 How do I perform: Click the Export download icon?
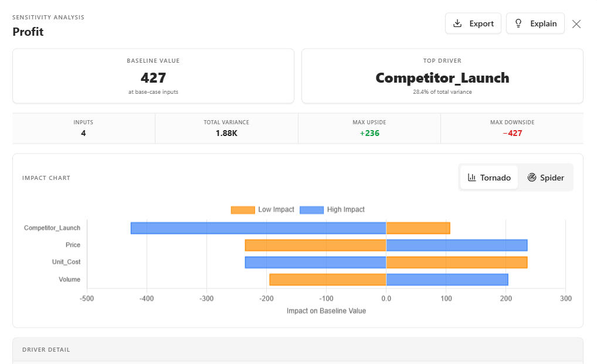457,23
